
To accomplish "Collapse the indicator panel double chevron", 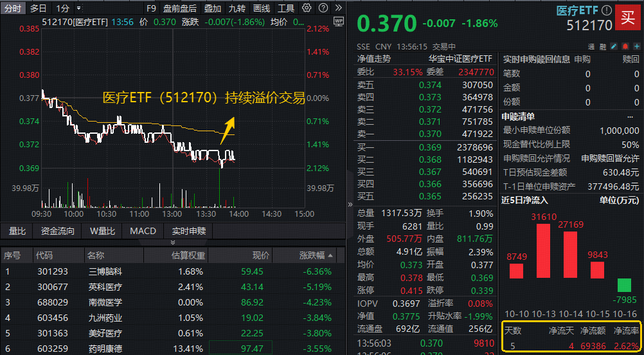I will click(x=172, y=242).
